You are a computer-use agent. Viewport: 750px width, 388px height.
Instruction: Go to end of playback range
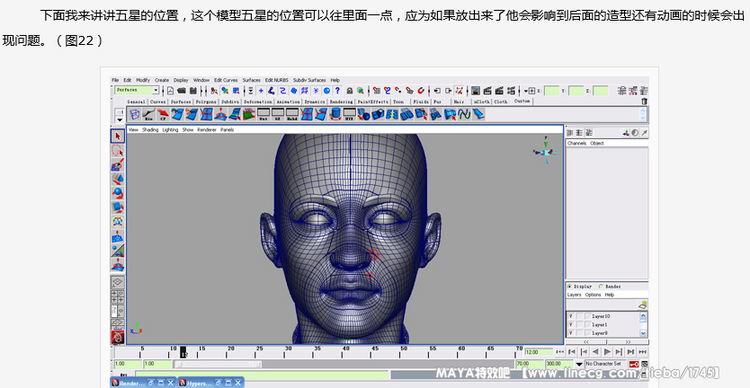pyautogui.click(x=643, y=352)
